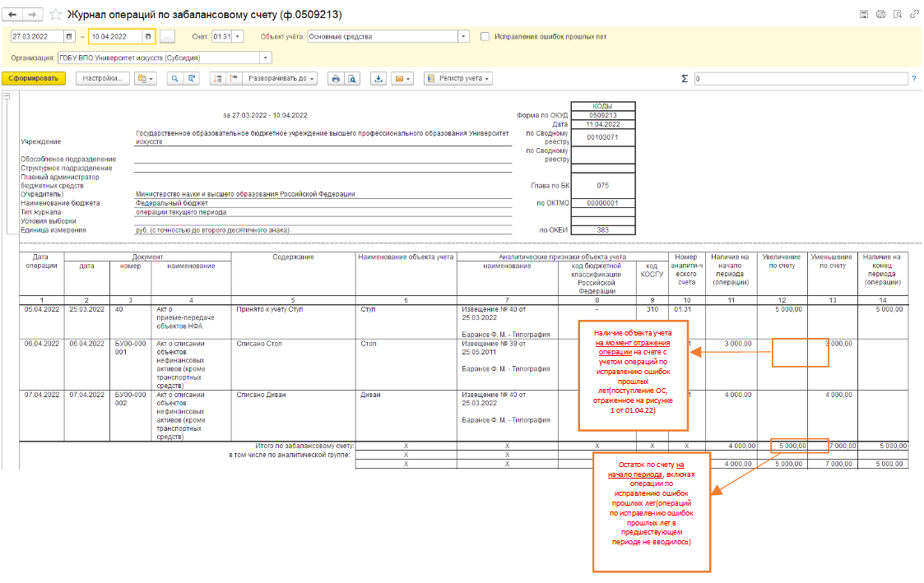Open the send by email dropdown

tap(402, 78)
